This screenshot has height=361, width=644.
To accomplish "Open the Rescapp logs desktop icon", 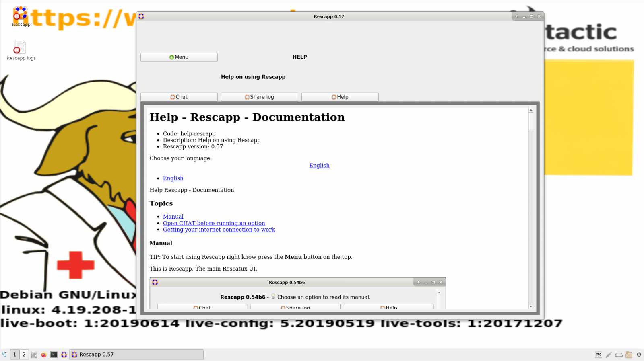I will [21, 50].
